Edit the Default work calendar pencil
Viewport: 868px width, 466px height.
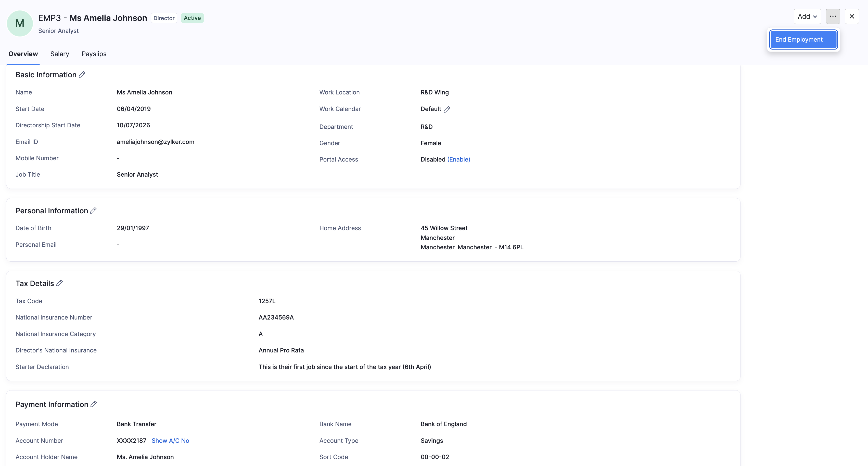(x=447, y=109)
